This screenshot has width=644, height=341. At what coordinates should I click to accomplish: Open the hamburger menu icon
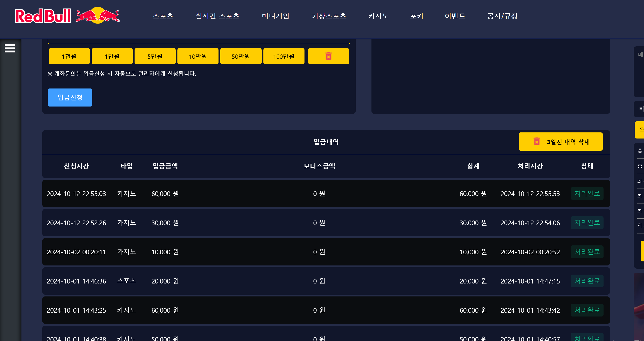[x=10, y=48]
